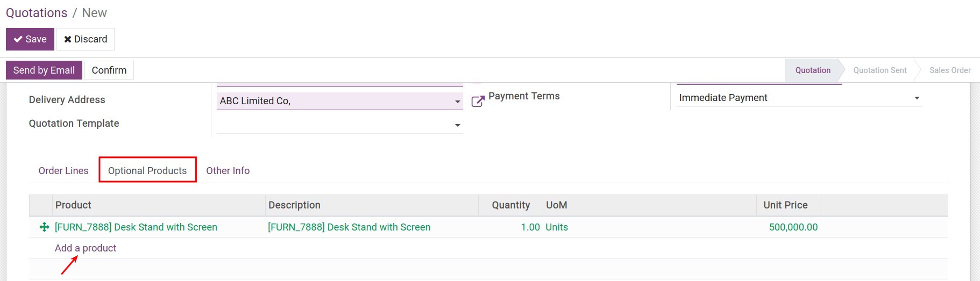Expand the Quotation Template dropdown
This screenshot has height=281, width=980.
[458, 125]
